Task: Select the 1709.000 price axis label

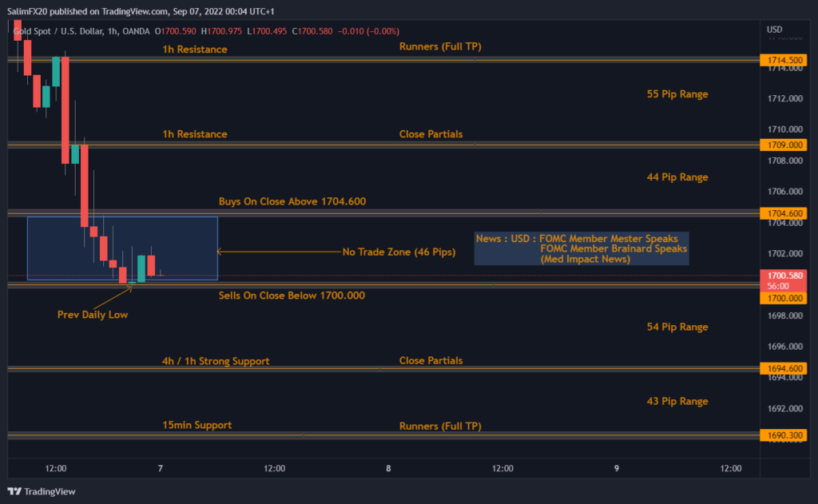Action: [785, 145]
